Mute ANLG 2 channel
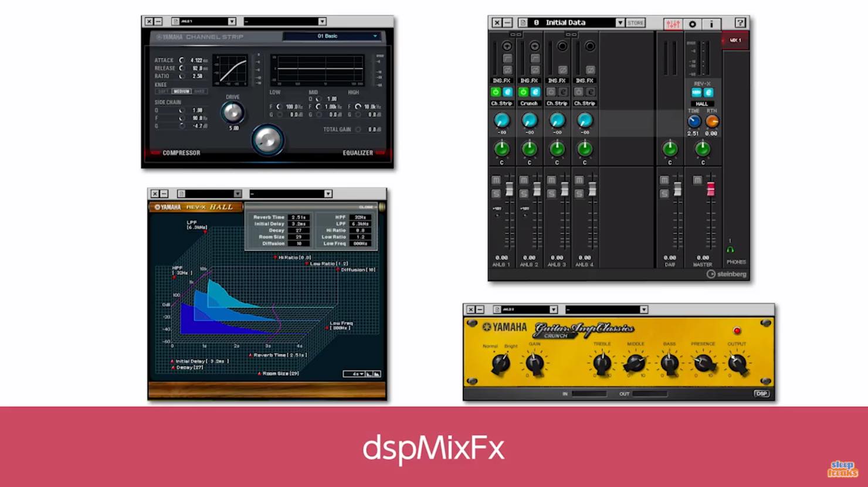Screen dimensions: 868x487 (x=523, y=180)
